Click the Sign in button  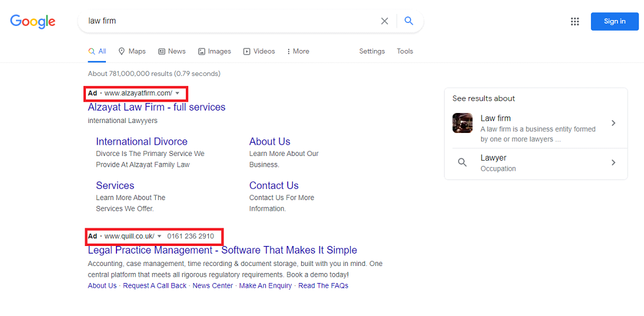(615, 21)
